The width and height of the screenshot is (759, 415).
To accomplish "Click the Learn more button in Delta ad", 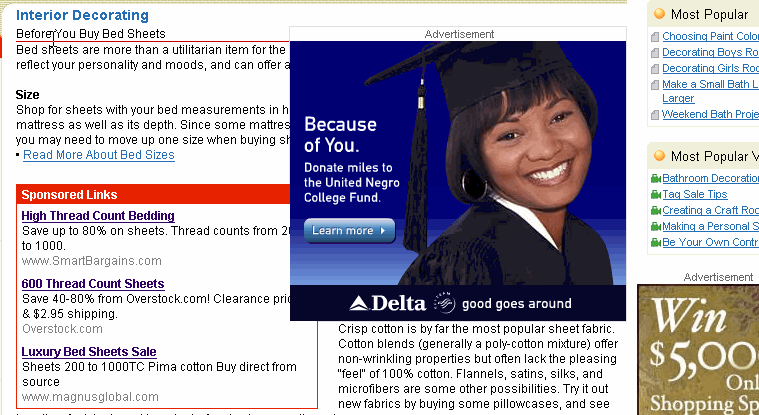I will [x=349, y=231].
